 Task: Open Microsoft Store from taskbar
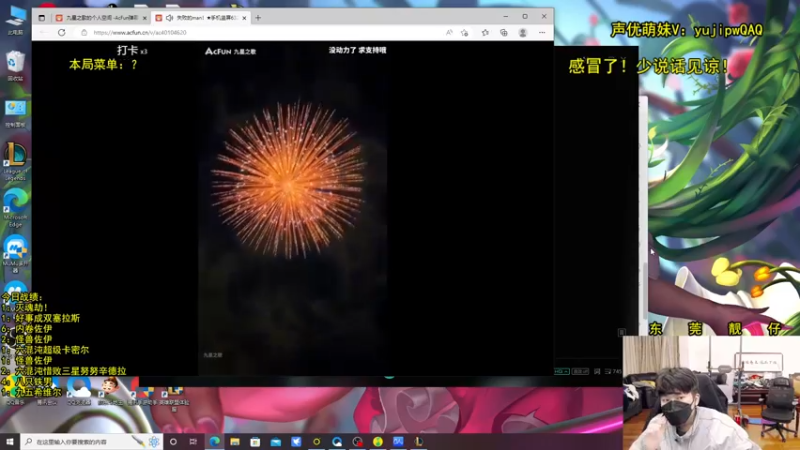(255, 441)
